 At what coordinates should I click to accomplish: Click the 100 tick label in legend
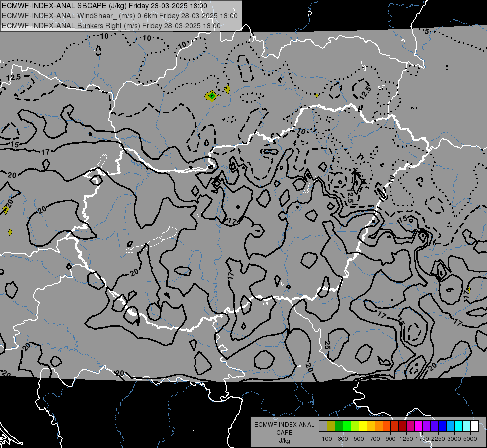tap(327, 439)
